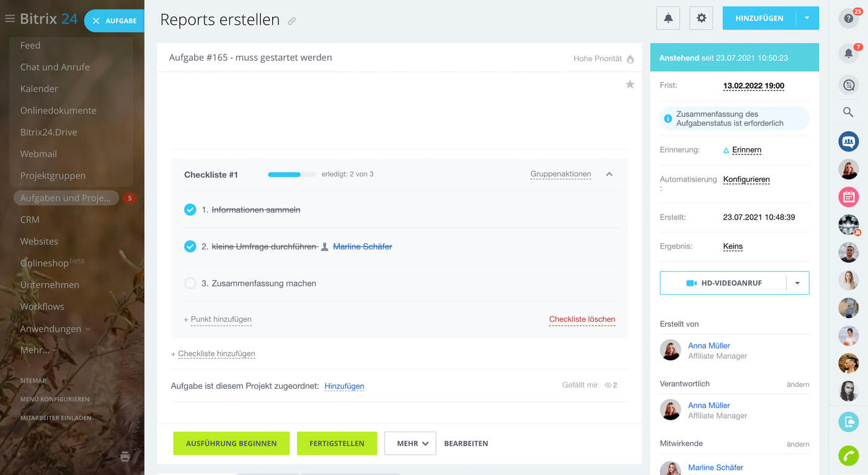868x475 pixels.
Task: Click the 'Checkliste löschen' link
Action: click(582, 319)
